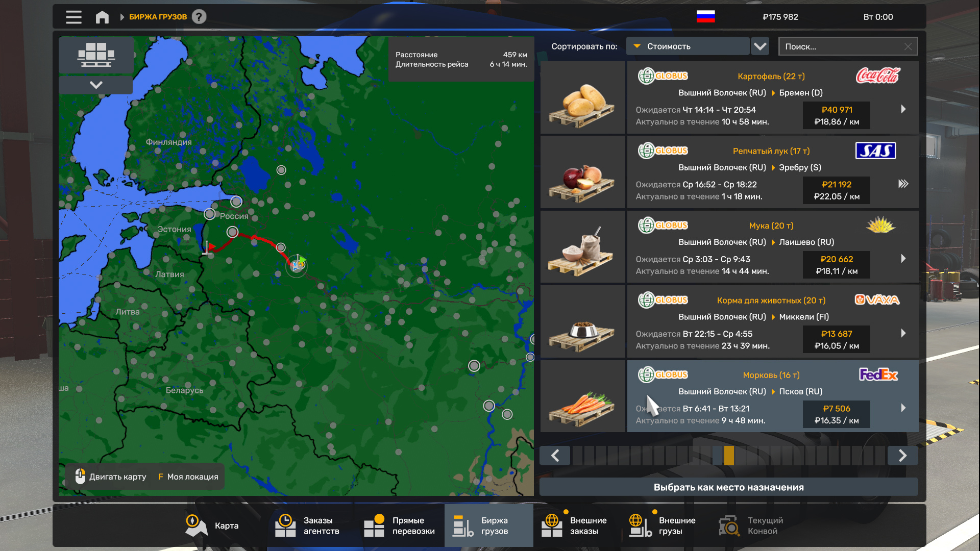
Task: Select the Мука flour job thumbnail
Action: pos(582,247)
